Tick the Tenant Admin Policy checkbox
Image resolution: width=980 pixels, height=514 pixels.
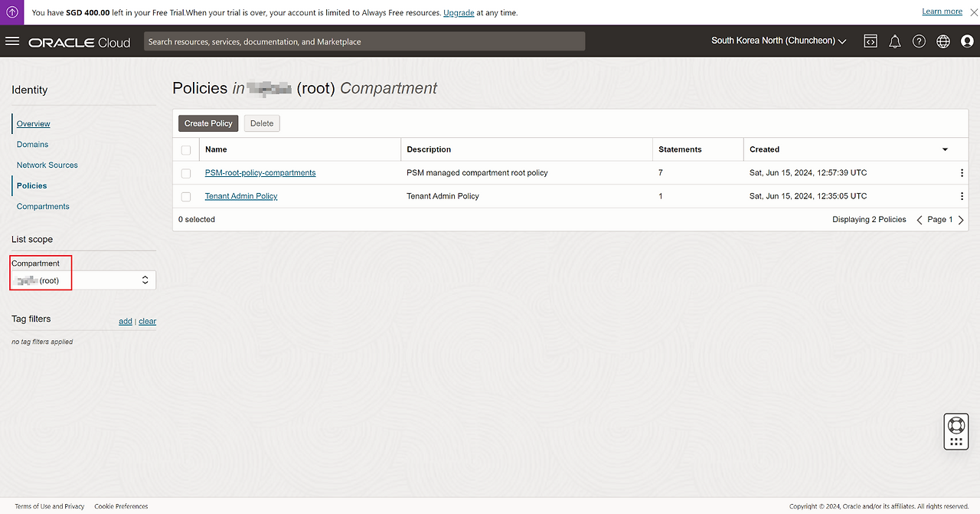pyautogui.click(x=186, y=197)
